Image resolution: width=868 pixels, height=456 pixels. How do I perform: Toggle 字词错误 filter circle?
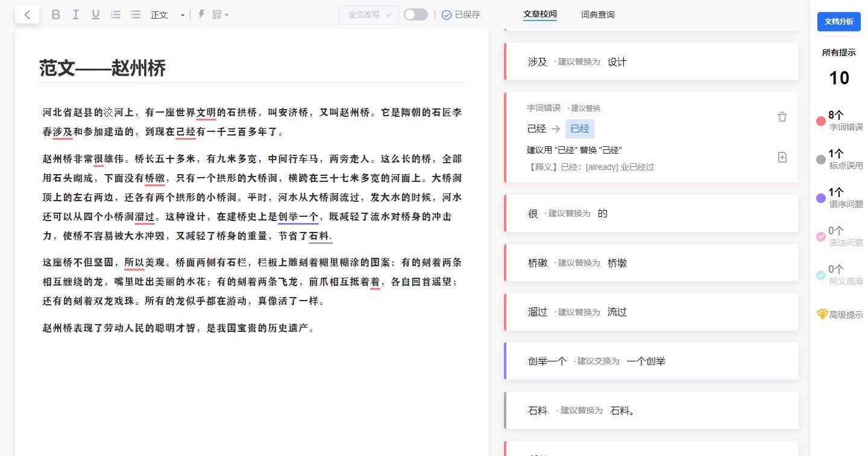(820, 120)
